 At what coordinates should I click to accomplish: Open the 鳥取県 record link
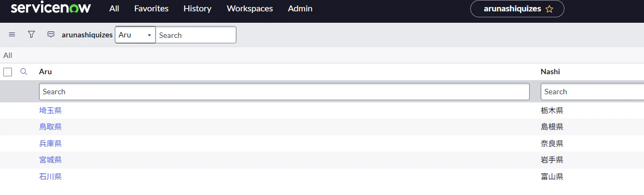click(50, 127)
